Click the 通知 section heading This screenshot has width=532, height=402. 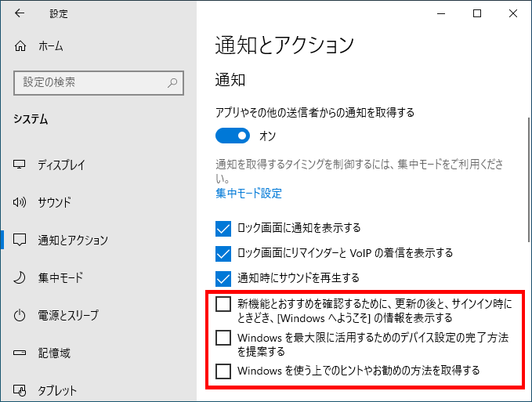point(230,80)
